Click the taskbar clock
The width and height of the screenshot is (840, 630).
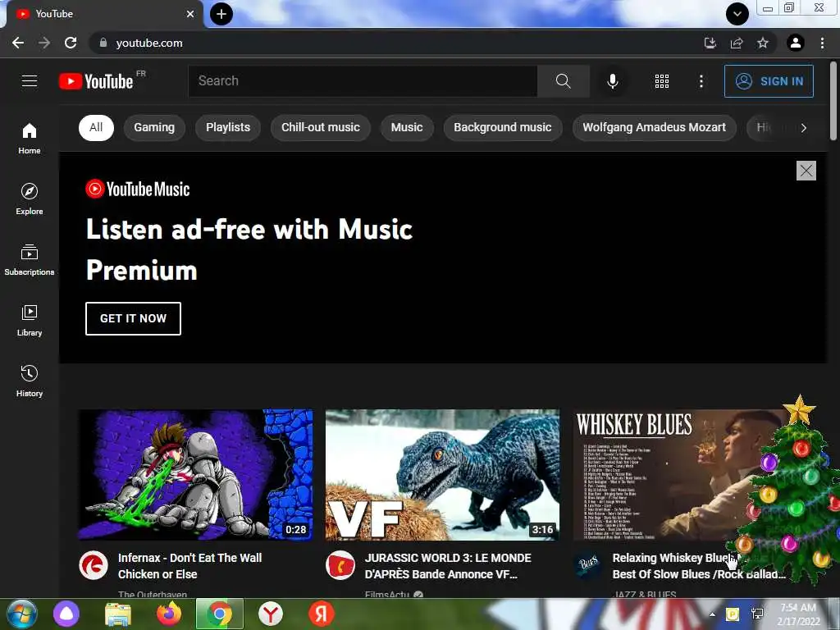[x=798, y=614]
